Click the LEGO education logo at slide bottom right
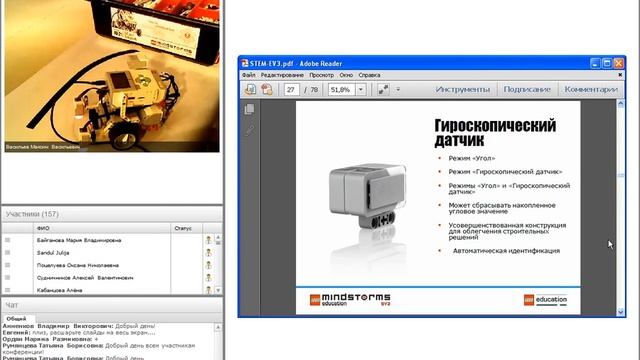 pos(545,300)
